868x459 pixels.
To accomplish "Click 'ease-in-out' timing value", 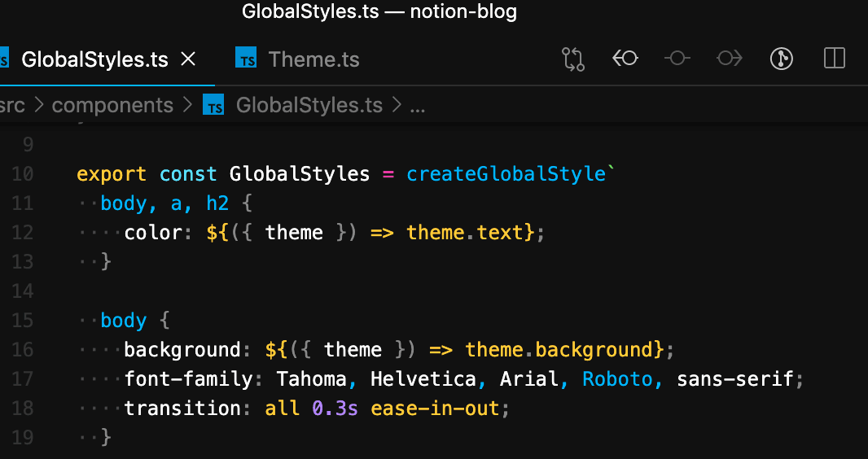I will (435, 409).
